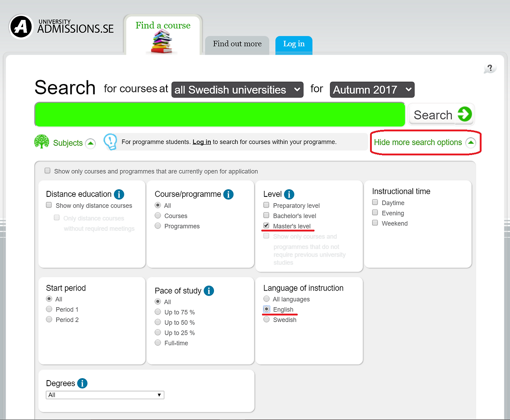Focus the green search input field
Viewport: 510px width, 420px height.
click(220, 114)
